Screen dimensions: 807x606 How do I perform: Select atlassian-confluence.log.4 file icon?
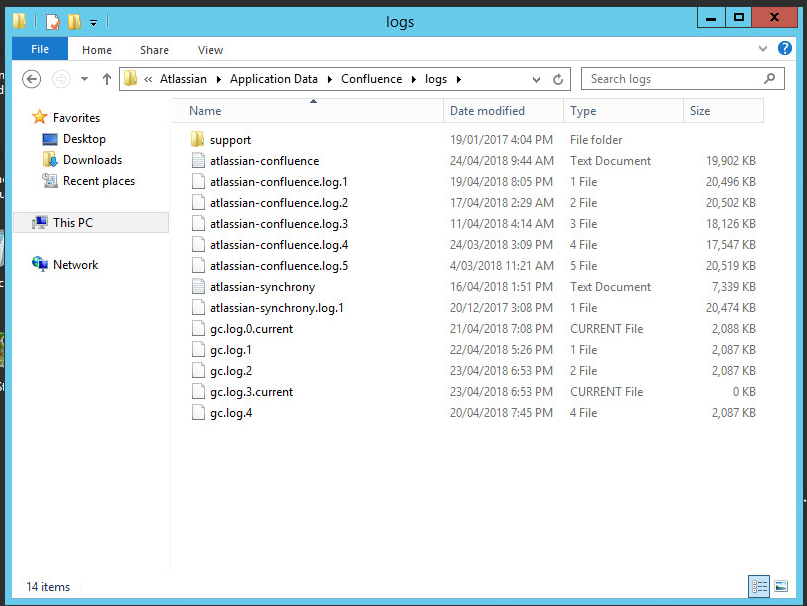point(198,245)
